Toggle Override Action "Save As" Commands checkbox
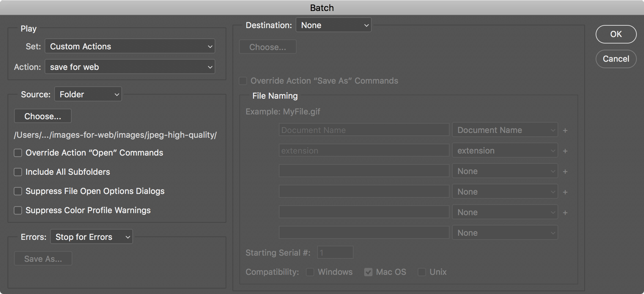Image resolution: width=644 pixels, height=294 pixels. [243, 81]
